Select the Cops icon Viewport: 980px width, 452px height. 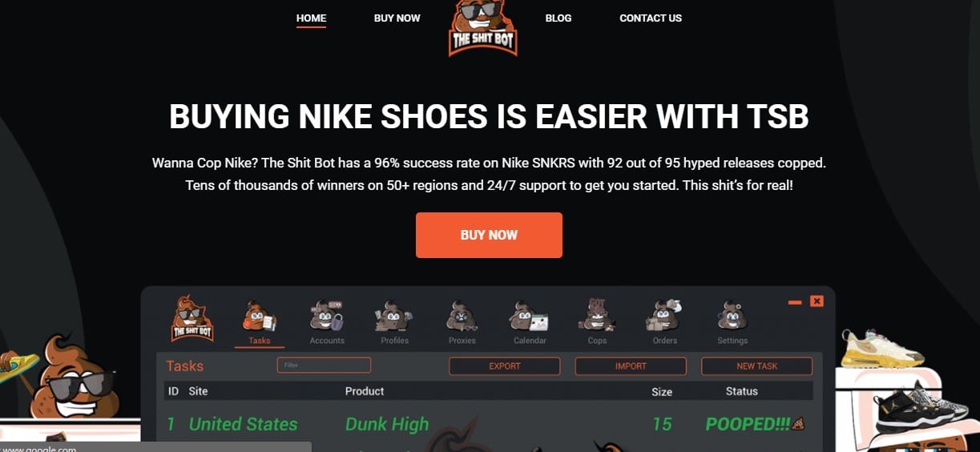pyautogui.click(x=597, y=315)
